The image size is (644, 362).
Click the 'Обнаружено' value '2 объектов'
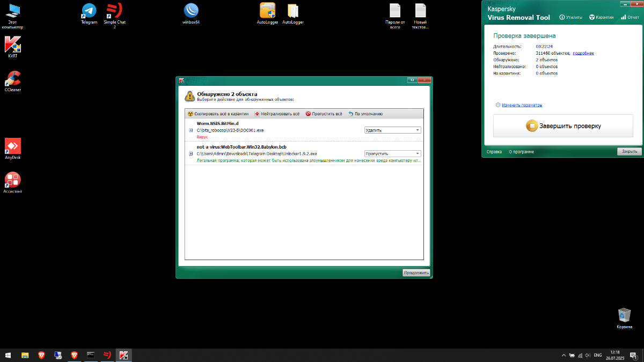pos(546,60)
